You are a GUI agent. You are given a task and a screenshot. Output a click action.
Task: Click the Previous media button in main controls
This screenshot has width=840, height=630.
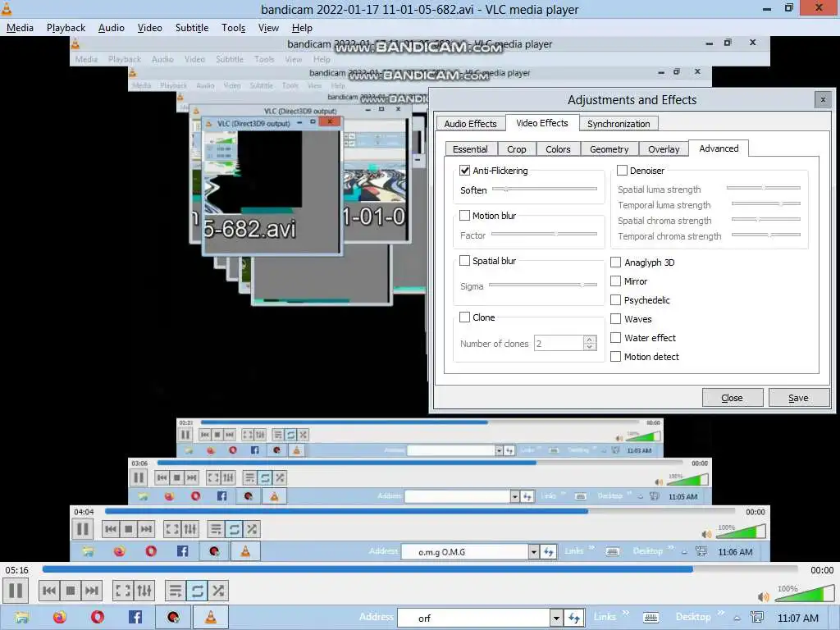[48, 591]
